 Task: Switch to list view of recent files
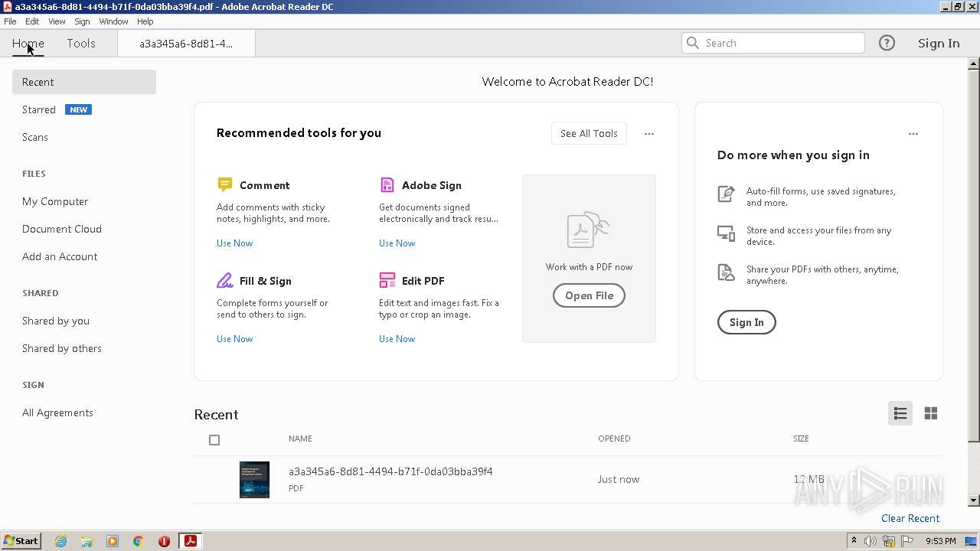[900, 413]
